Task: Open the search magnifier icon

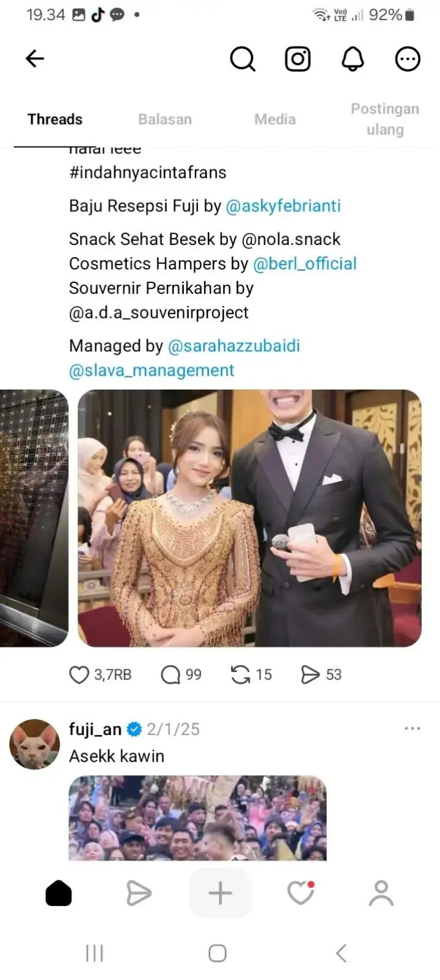Action: [243, 59]
